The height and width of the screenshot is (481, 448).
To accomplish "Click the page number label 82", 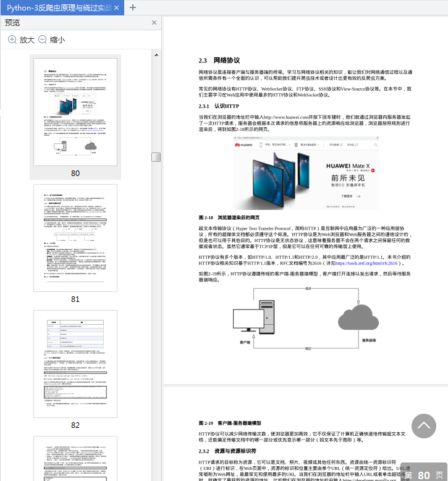I will [x=75, y=425].
